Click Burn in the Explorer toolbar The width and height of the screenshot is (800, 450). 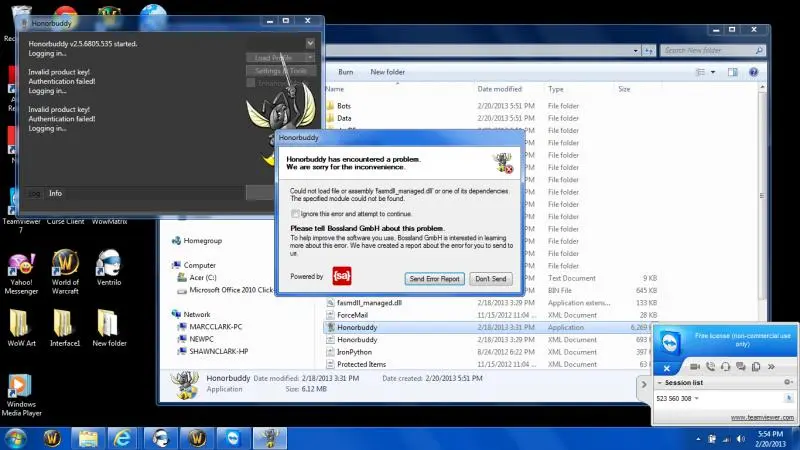click(x=346, y=72)
